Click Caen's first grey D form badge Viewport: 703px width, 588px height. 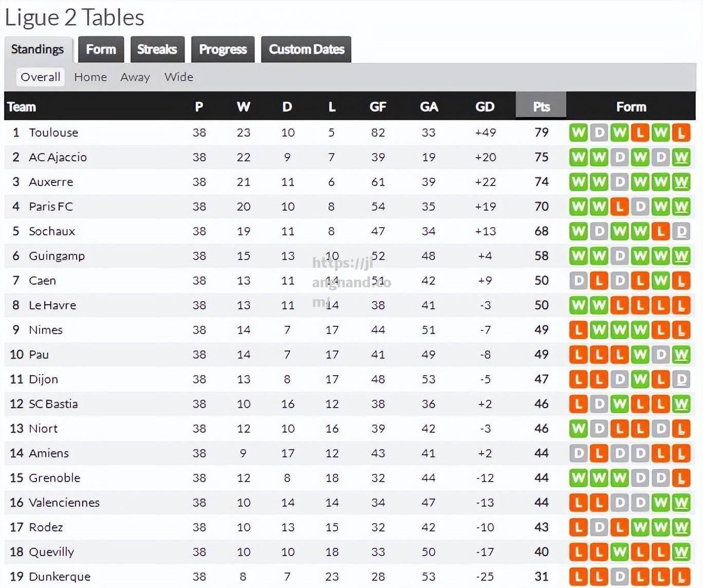pos(578,281)
